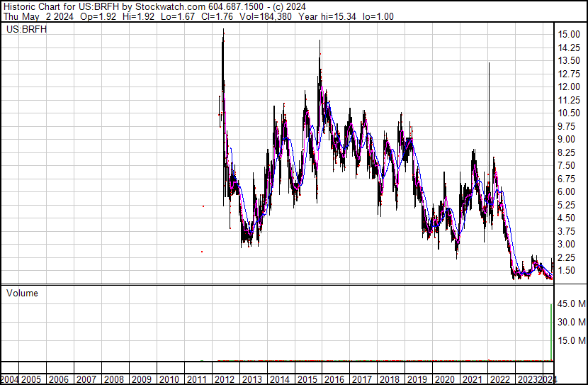Click the 30.0 M volume axis label
This screenshot has width=588, height=385.
[572, 322]
